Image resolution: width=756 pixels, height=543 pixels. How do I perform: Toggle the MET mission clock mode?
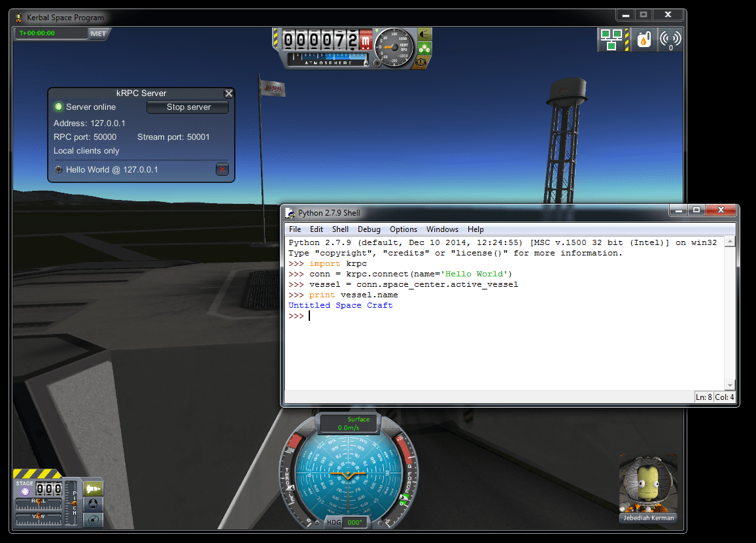(99, 33)
